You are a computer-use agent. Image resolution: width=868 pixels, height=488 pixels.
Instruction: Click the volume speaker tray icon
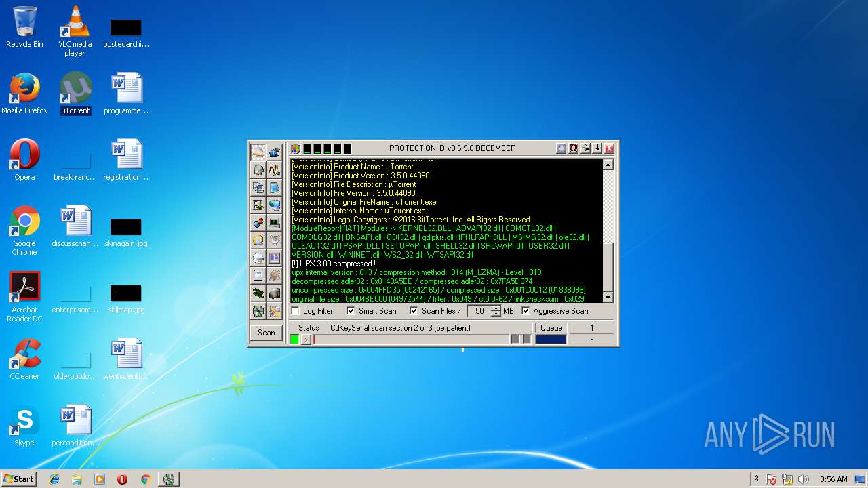pyautogui.click(x=803, y=479)
